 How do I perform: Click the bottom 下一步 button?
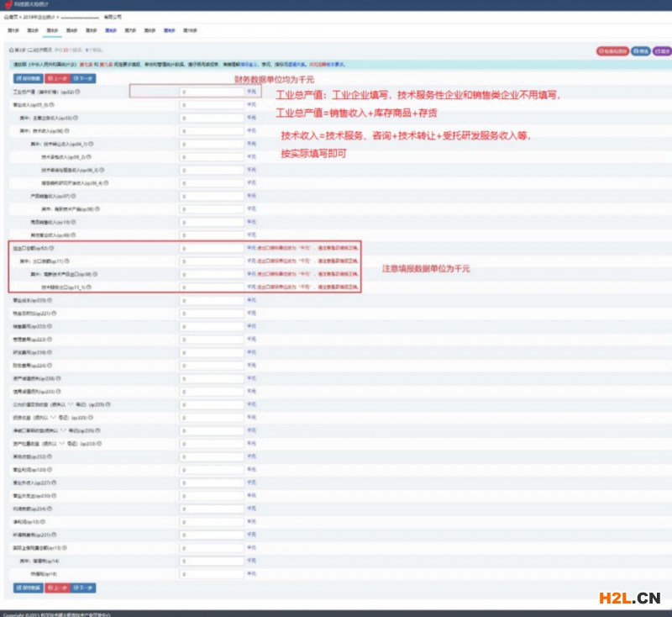[87, 586]
